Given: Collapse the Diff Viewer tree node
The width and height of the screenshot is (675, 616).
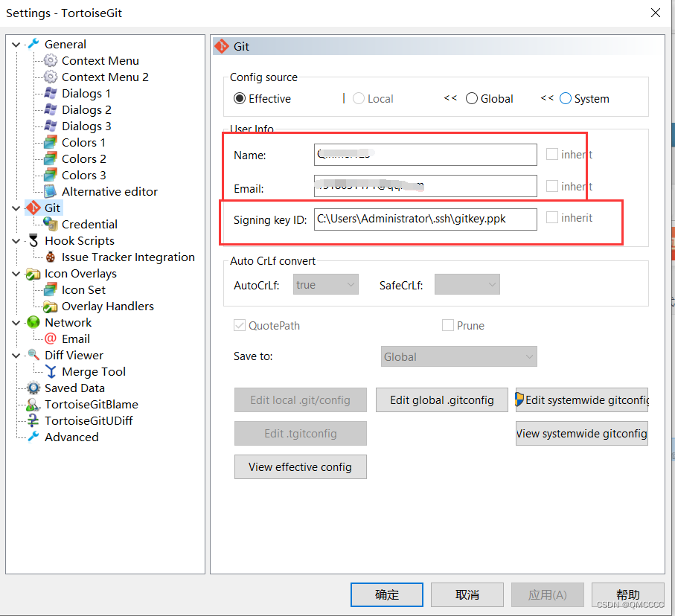Looking at the screenshot, I should click(16, 355).
